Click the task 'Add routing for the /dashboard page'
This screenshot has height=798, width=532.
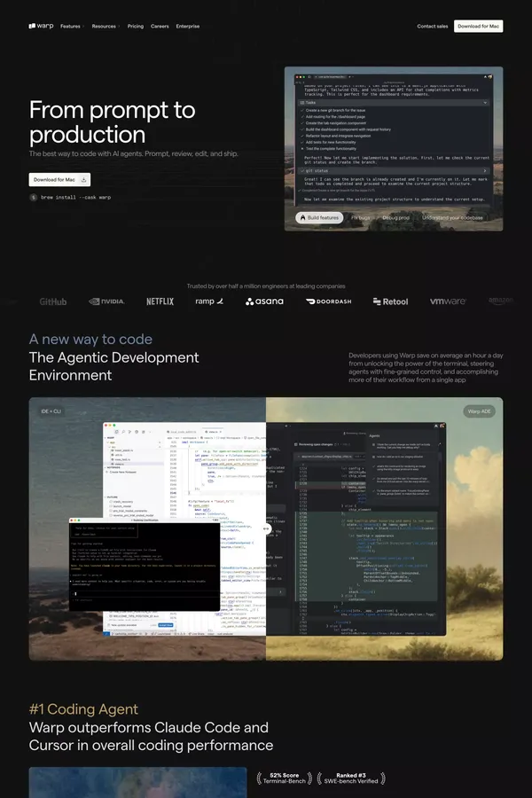335,117
